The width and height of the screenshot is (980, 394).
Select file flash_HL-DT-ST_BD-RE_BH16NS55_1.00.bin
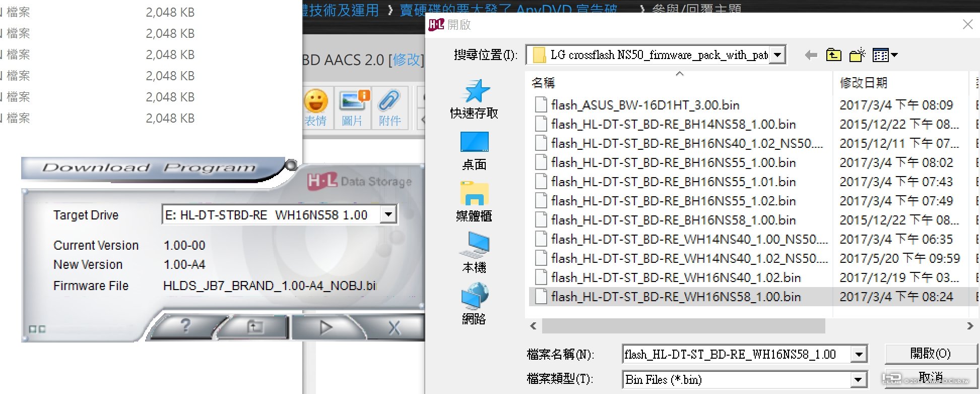(674, 162)
